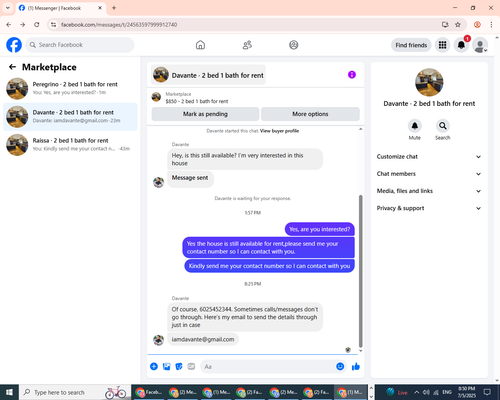Click the 'Kindly send me your contact number' bubble
This screenshot has height=400, width=500.
tap(269, 266)
